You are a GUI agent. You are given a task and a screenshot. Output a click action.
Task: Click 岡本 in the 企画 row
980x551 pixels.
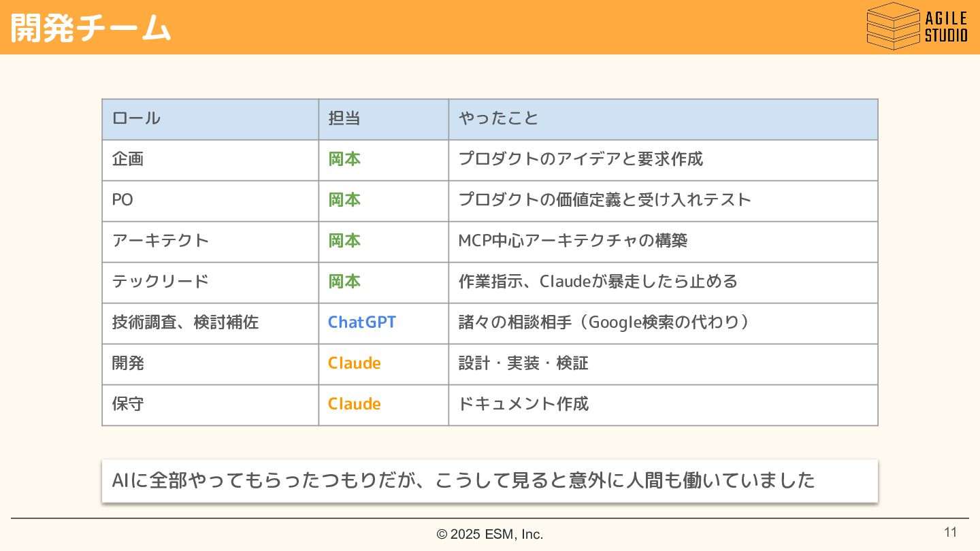[344, 159]
